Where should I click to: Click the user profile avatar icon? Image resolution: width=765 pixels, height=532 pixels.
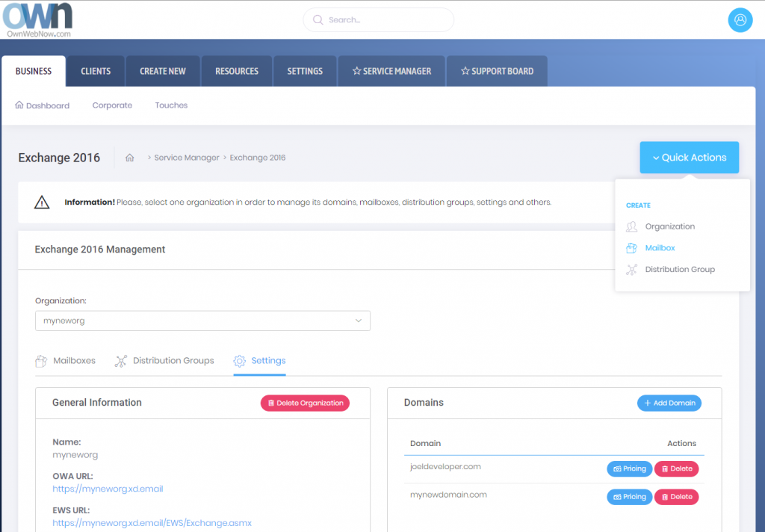click(x=740, y=20)
